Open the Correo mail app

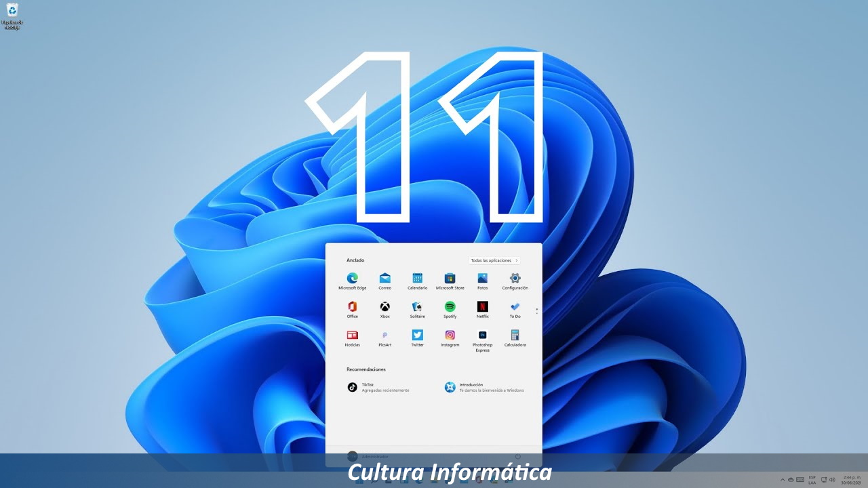click(384, 281)
